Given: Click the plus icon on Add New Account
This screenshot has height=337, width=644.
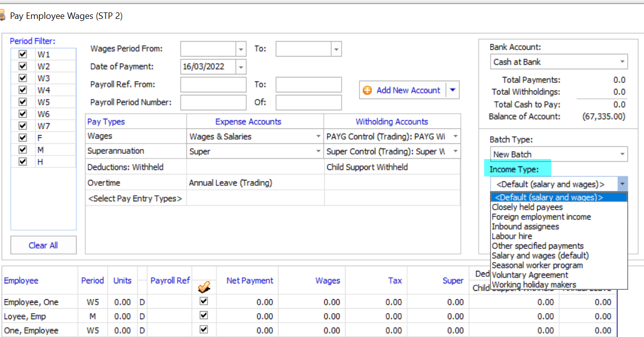Looking at the screenshot, I should (x=367, y=90).
